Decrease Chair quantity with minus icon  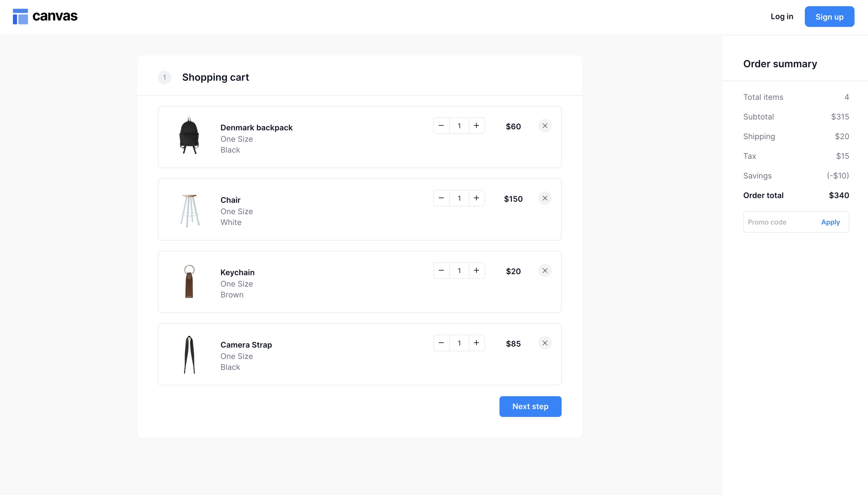[441, 198]
